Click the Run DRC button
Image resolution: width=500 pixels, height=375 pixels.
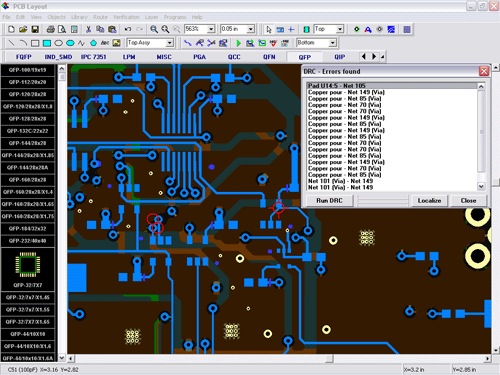point(329,201)
